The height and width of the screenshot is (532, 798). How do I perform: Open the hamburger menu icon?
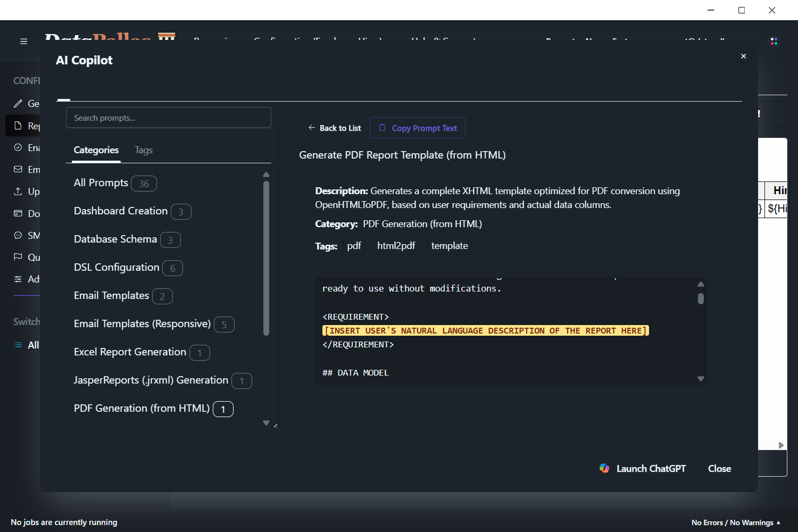point(23,41)
